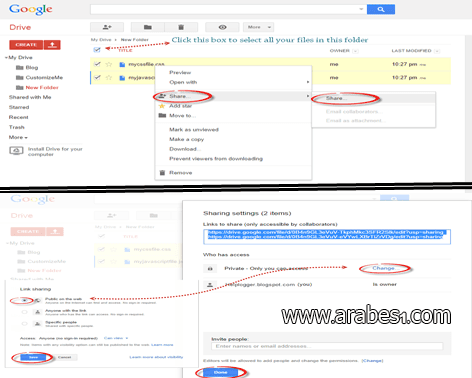Open Starred in sidebar
472x378 pixels.
[19, 107]
